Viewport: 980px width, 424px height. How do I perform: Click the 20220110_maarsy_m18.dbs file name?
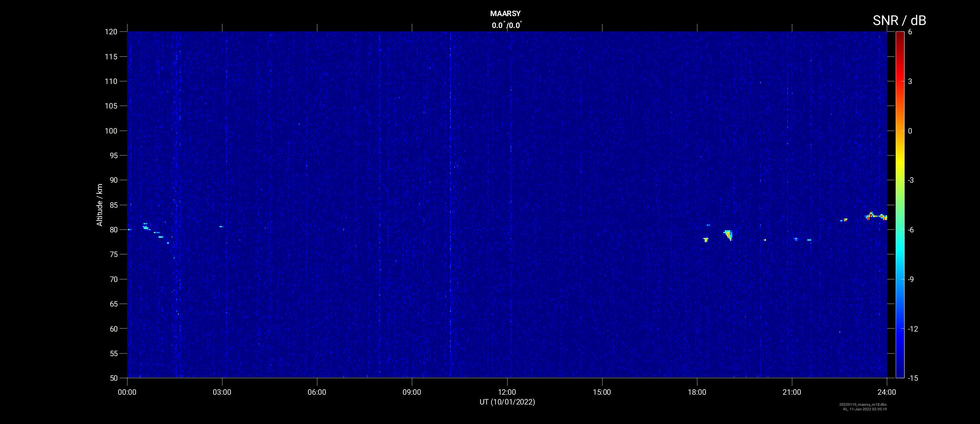point(863,404)
